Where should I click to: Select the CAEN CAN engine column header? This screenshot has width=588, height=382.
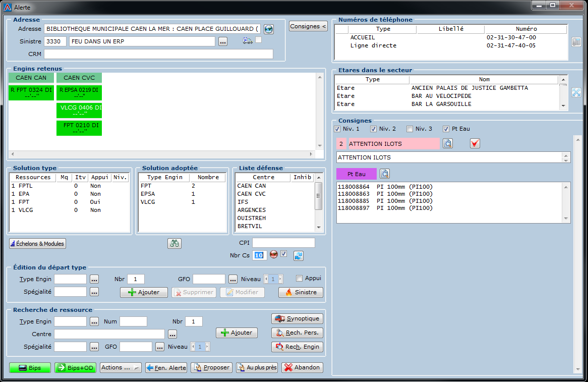[x=31, y=78]
